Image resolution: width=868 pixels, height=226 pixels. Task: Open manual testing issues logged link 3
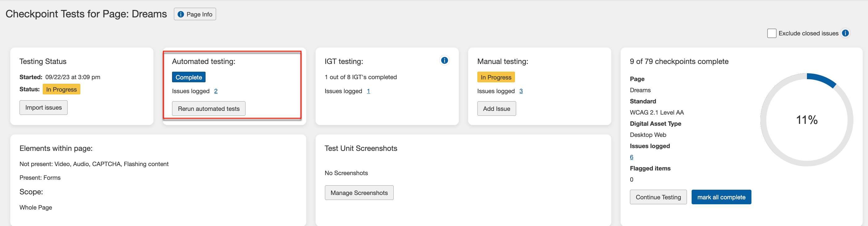(x=520, y=91)
